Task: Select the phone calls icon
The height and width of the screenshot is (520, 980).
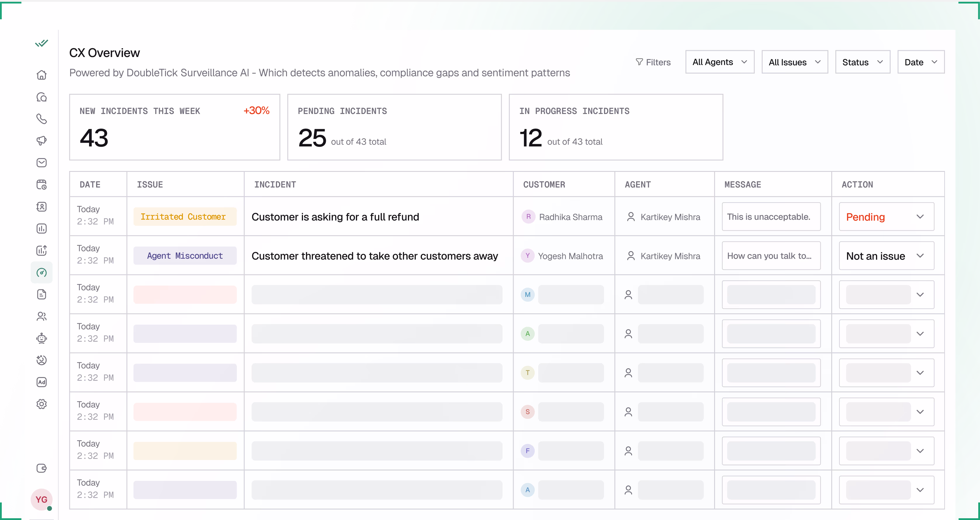Action: 41,119
